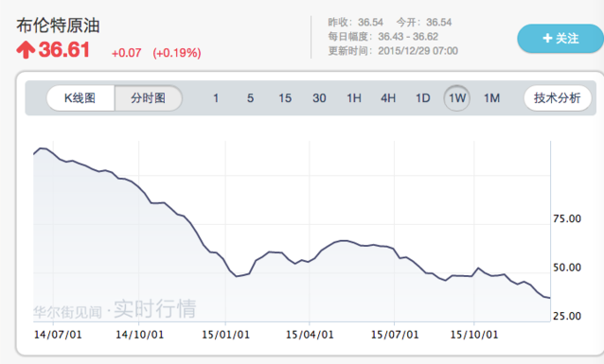The height and width of the screenshot is (364, 604).
Task: Click the red up arrow icon
Action: (26, 50)
